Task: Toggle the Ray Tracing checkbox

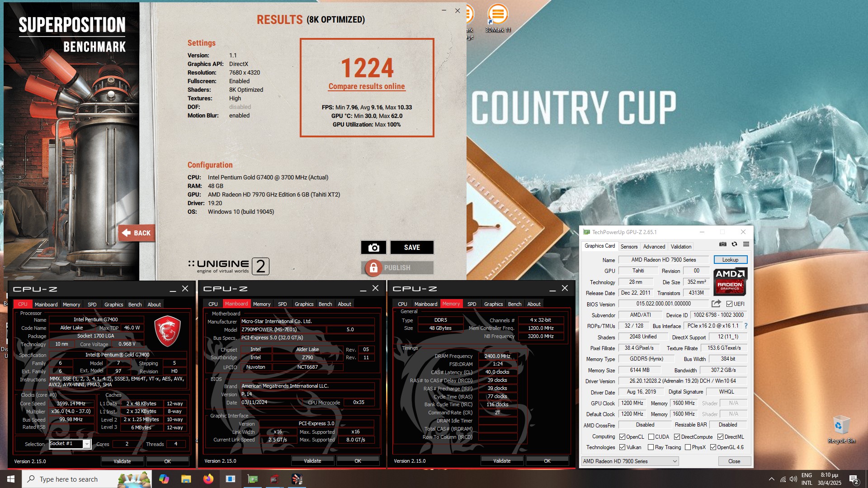Action: pos(651,447)
